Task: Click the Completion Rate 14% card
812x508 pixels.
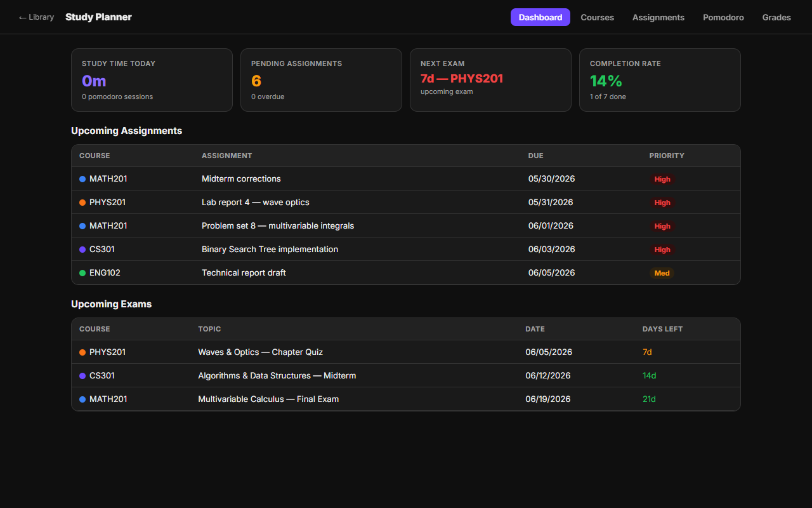Action: 660,80
